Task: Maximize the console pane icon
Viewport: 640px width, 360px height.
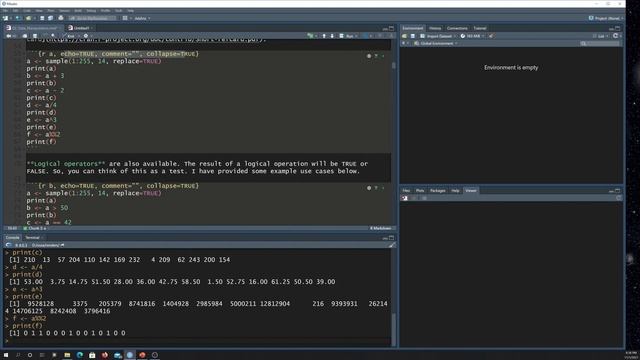Action: 391,238
